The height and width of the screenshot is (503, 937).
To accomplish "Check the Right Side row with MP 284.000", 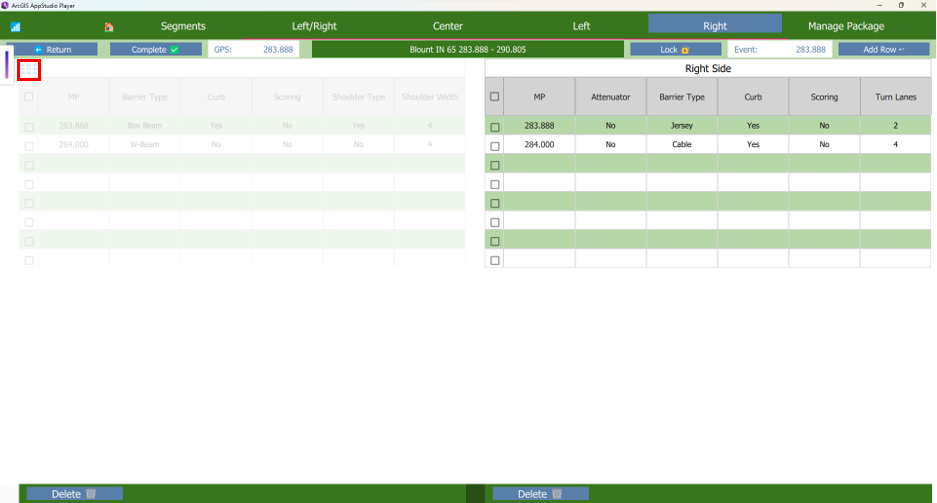I will [494, 146].
